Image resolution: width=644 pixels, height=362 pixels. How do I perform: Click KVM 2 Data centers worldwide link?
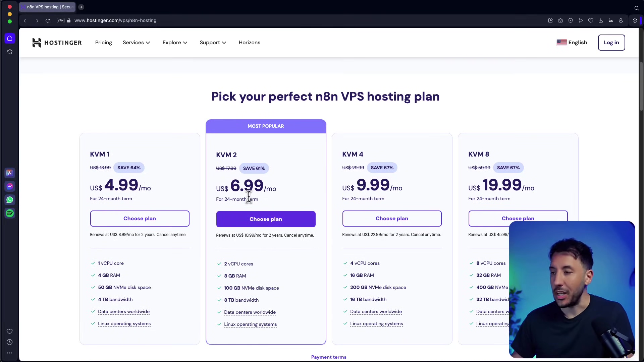click(x=250, y=312)
